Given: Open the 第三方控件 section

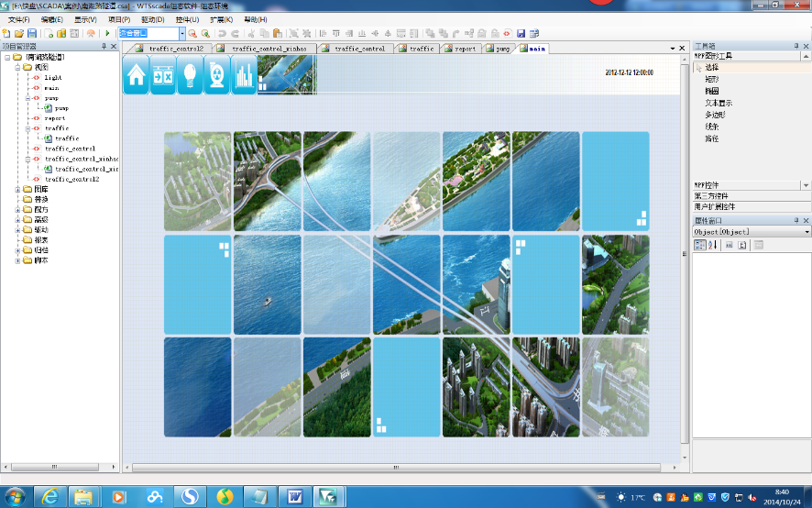Looking at the screenshot, I should [751, 196].
